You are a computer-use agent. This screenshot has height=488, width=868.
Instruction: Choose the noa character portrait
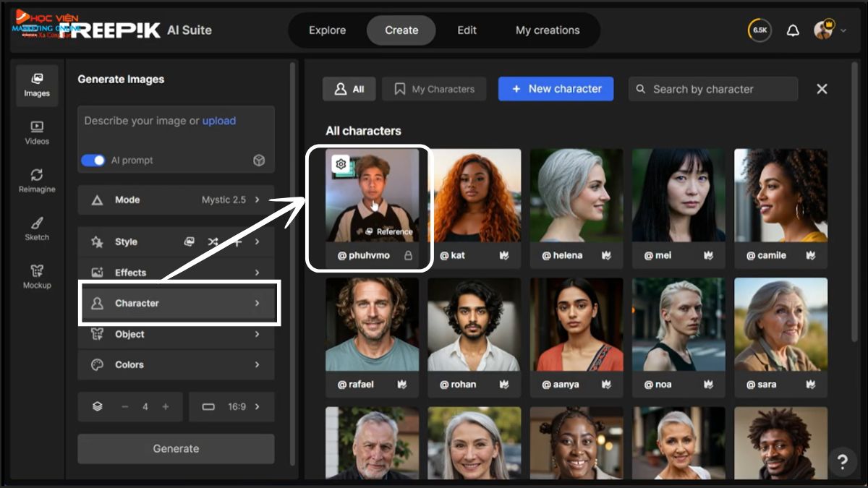(678, 325)
